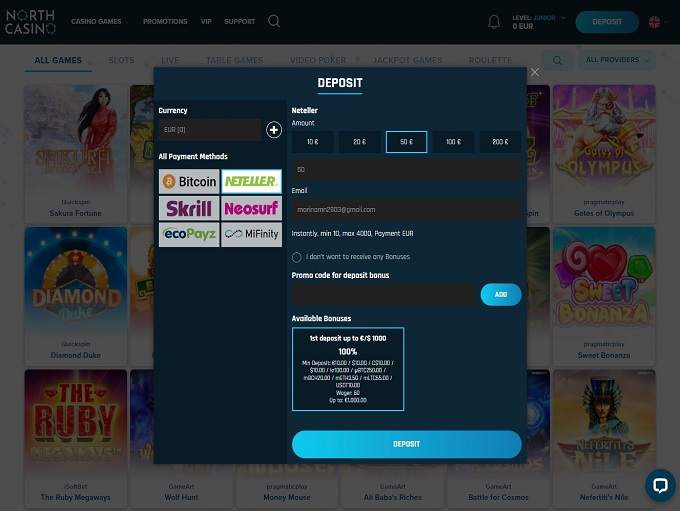This screenshot has height=511, width=680.
Task: Open Promotions menu item
Action: tap(165, 21)
